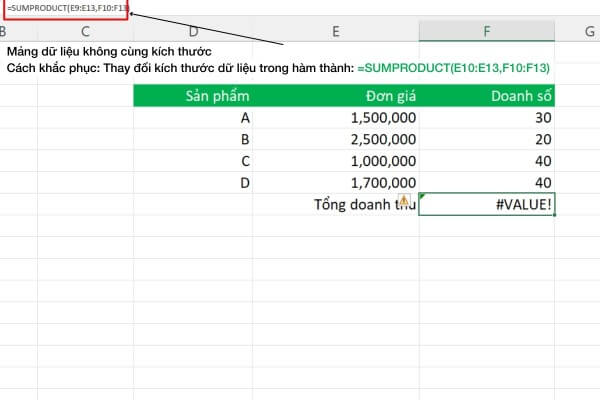Select the Doanh số cell with value 30
The width and height of the screenshot is (600, 400).
pyautogui.click(x=487, y=118)
